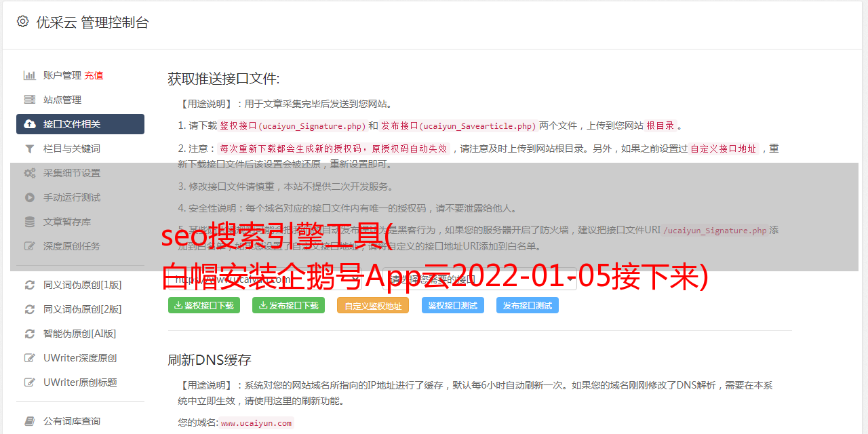868x434 pixels.
Task: Click the refresh icon beside 智能伪原创[AI版]
Action: (30, 334)
